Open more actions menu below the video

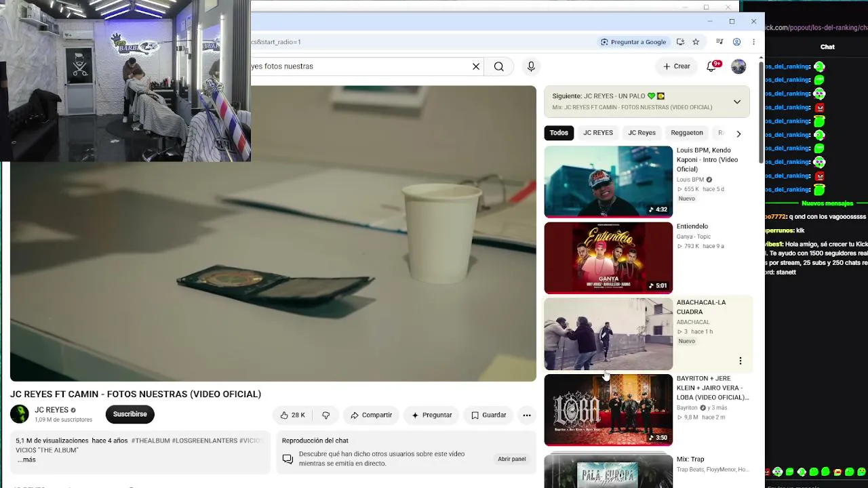click(x=527, y=415)
